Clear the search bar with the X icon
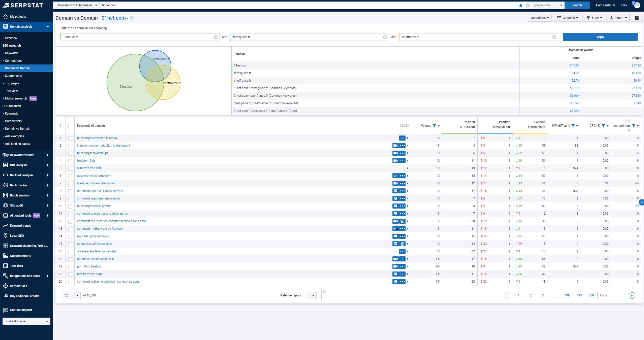Viewport: 644px width, 340px height. (x=528, y=5)
